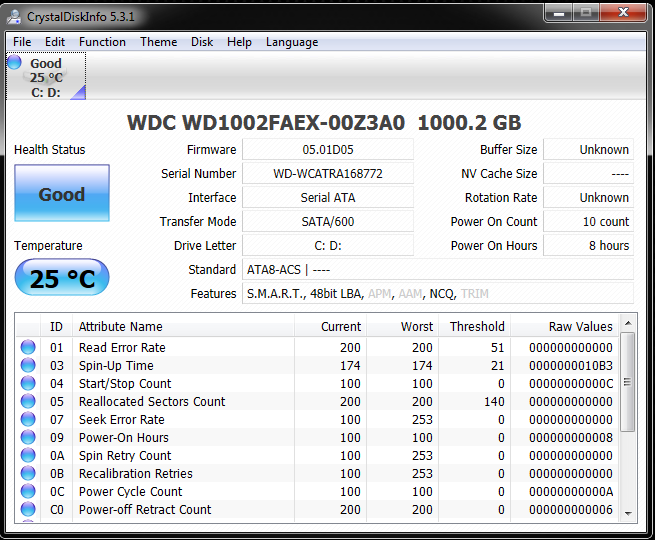
Task: Click the CrystalDiskInfo title bar app icon
Action: click(x=14, y=17)
